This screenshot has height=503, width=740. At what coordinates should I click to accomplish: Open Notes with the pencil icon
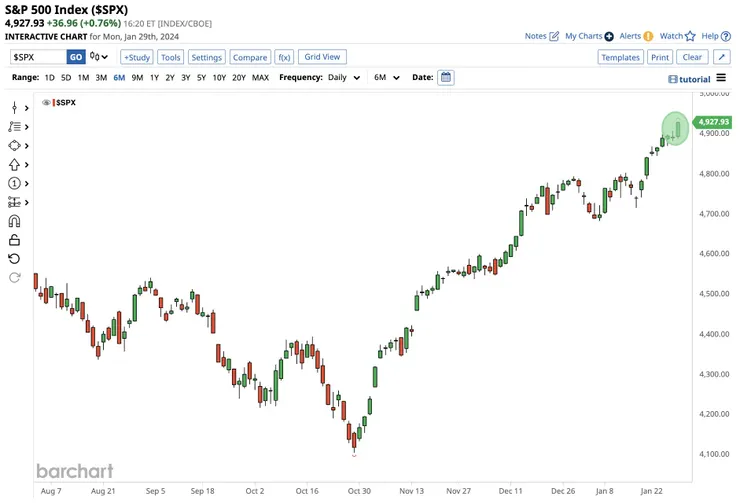click(x=554, y=36)
